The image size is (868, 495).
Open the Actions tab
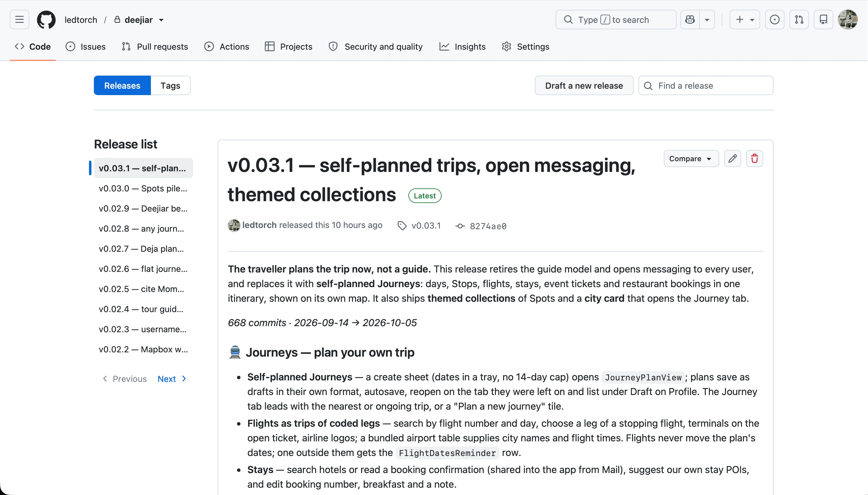[x=227, y=47]
